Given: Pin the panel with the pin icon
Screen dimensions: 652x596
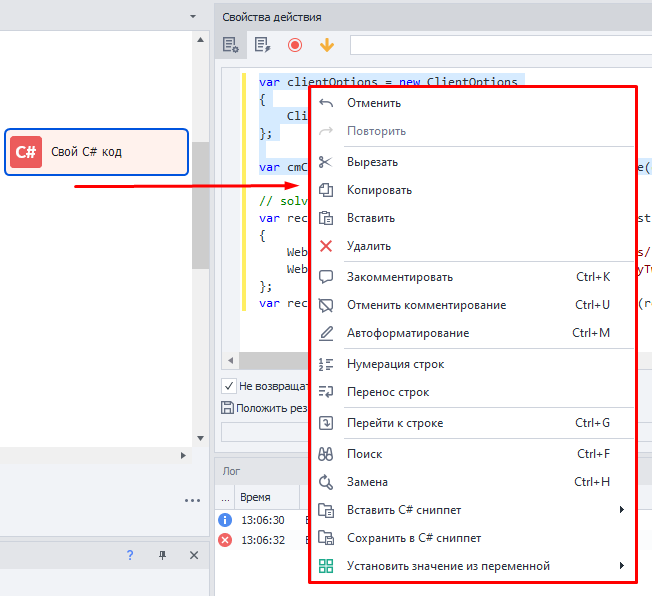Looking at the screenshot, I should pos(162,555).
